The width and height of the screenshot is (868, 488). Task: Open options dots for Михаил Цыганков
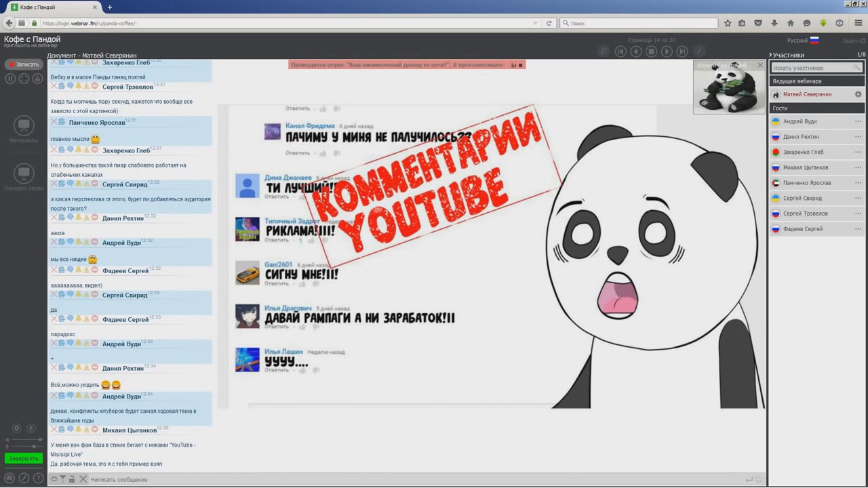858,167
